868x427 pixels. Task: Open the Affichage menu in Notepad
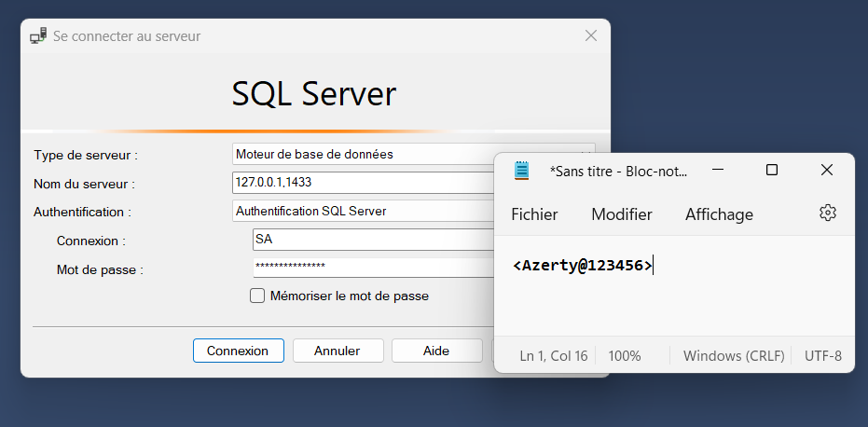pos(719,214)
